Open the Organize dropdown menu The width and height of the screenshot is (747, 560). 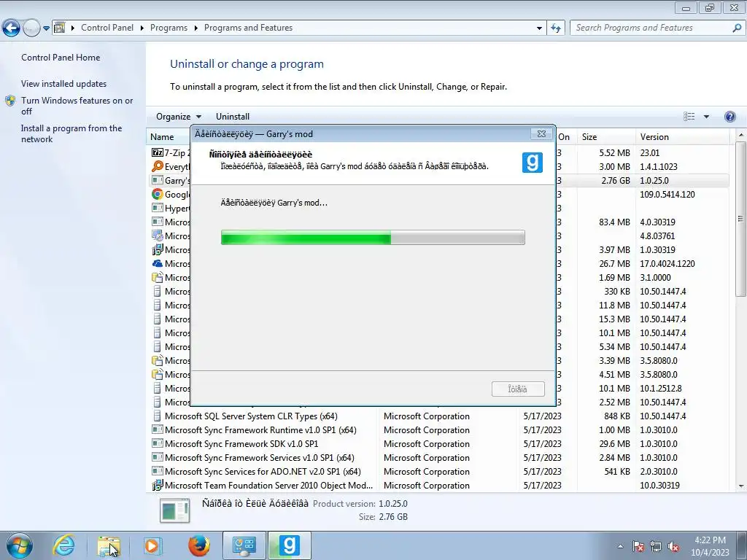(179, 117)
